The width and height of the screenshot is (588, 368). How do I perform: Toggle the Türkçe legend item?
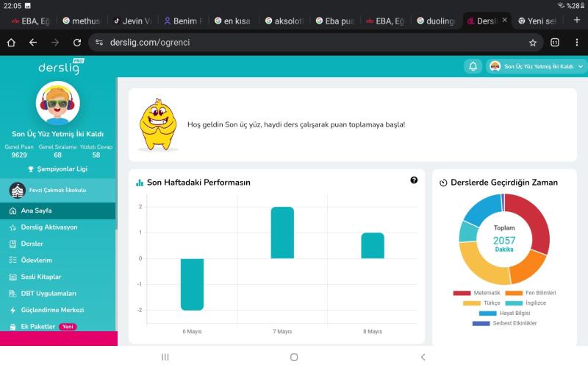click(x=482, y=303)
